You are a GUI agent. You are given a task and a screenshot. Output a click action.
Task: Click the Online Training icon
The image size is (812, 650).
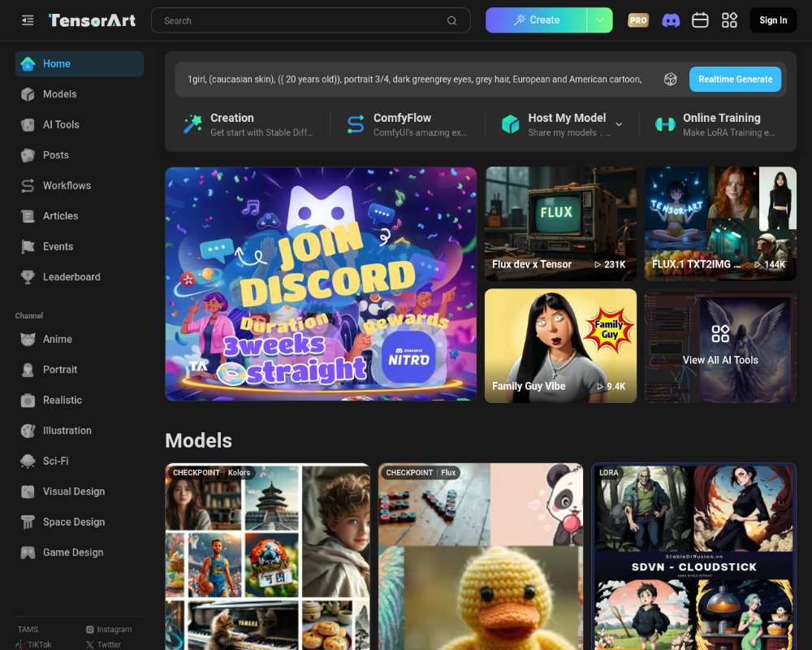click(665, 124)
